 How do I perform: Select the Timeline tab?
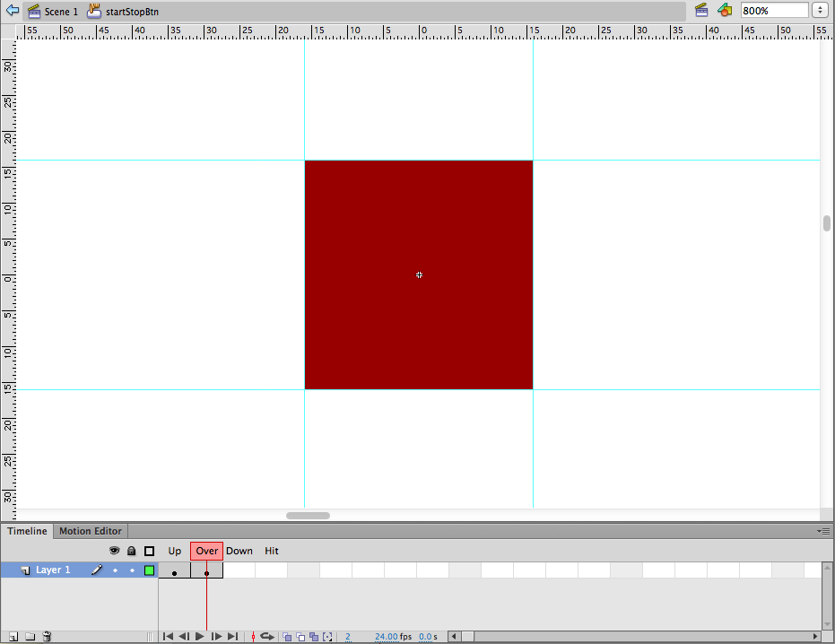[x=27, y=531]
